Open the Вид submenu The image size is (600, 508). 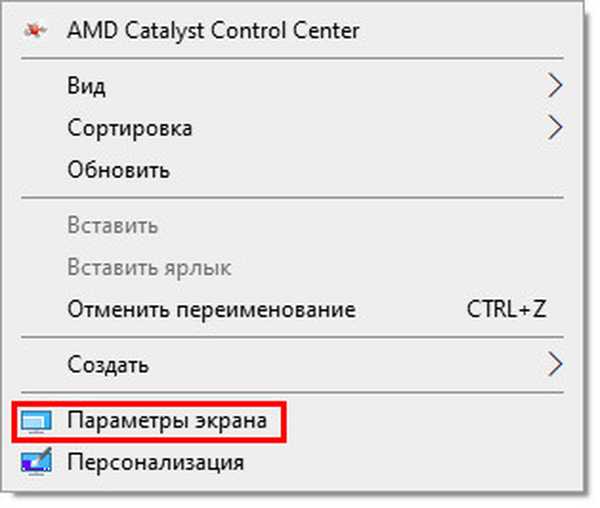tap(87, 87)
